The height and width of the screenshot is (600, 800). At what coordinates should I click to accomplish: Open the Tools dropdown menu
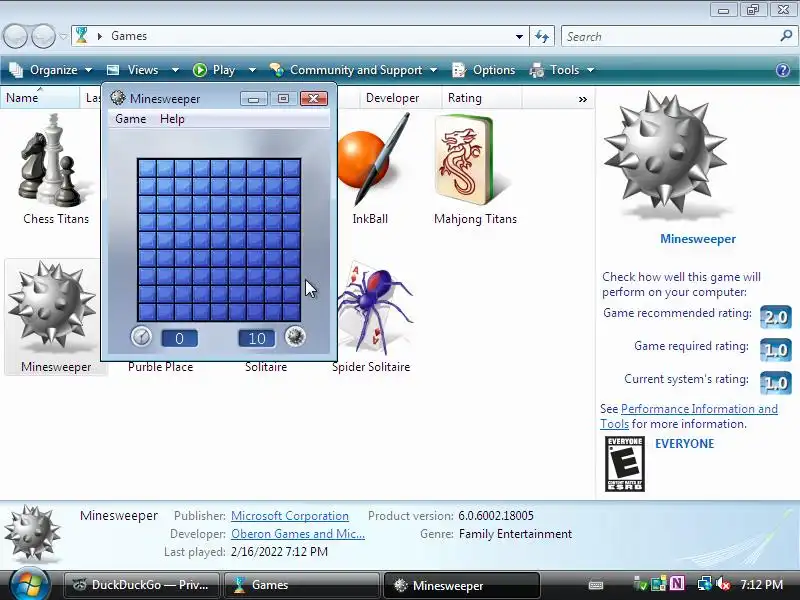click(x=562, y=70)
